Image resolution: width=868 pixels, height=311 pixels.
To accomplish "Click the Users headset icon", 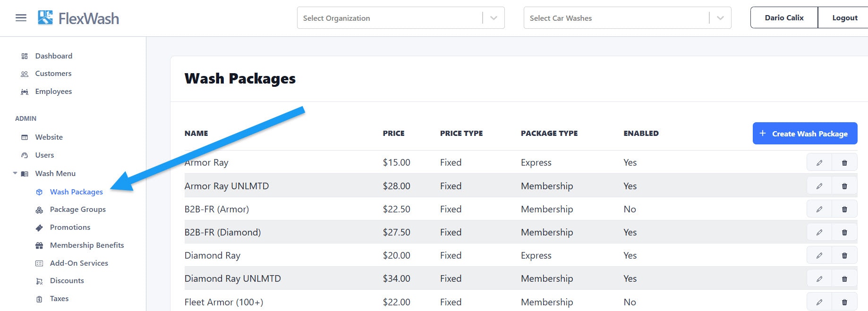I will click(25, 155).
